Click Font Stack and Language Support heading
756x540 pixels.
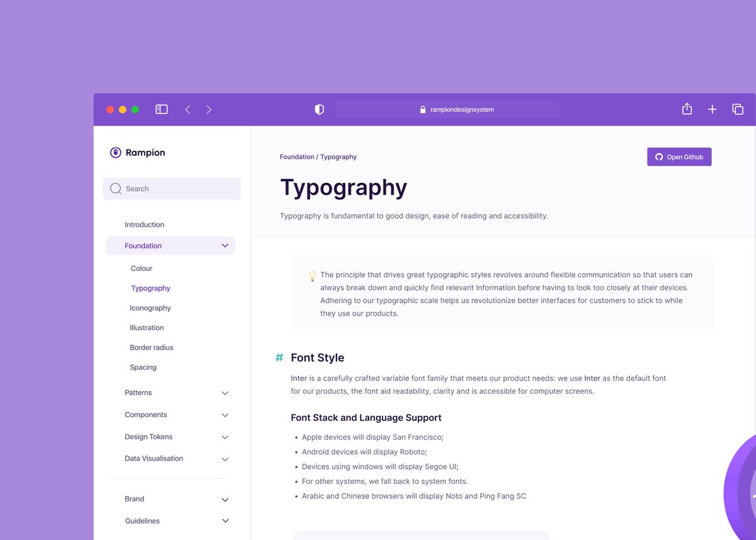366,418
